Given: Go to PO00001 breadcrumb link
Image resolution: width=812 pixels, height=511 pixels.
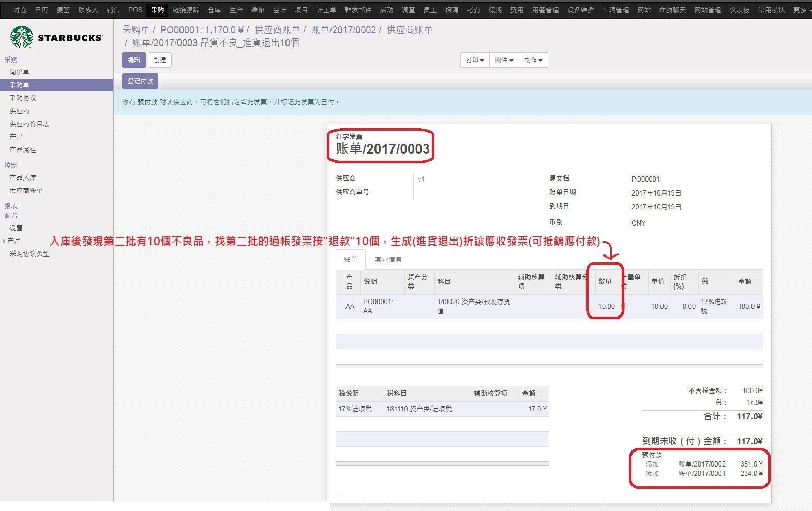Looking at the screenshot, I should (x=202, y=30).
